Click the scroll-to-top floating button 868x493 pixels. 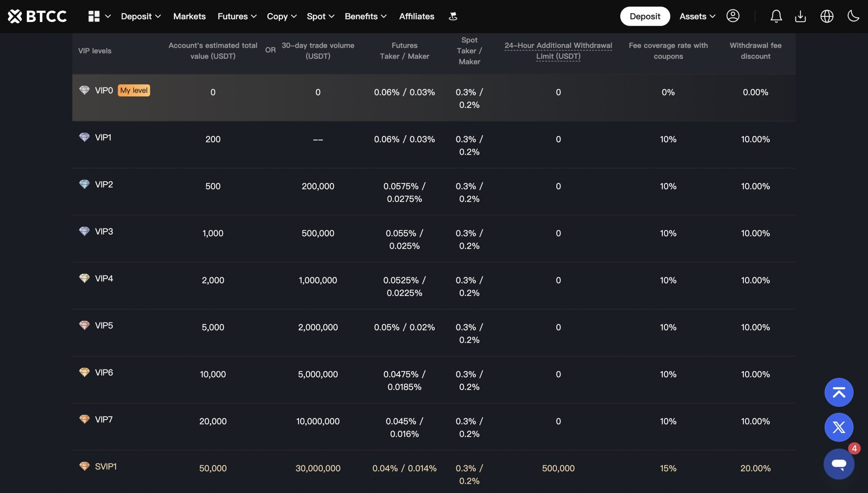(x=839, y=392)
